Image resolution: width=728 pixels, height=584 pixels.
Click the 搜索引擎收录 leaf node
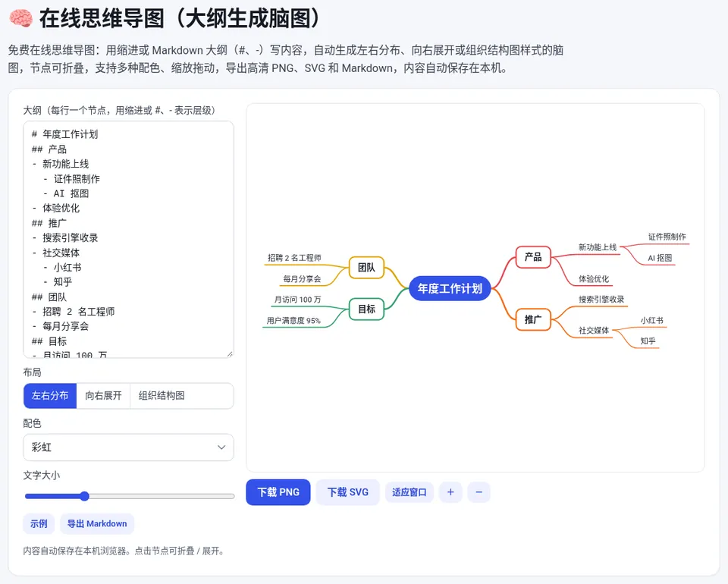[601, 300]
